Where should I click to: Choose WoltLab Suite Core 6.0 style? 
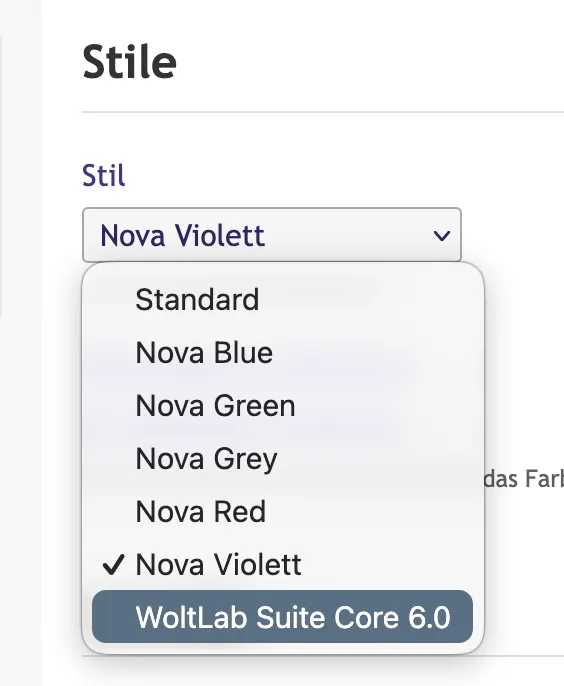[282, 617]
